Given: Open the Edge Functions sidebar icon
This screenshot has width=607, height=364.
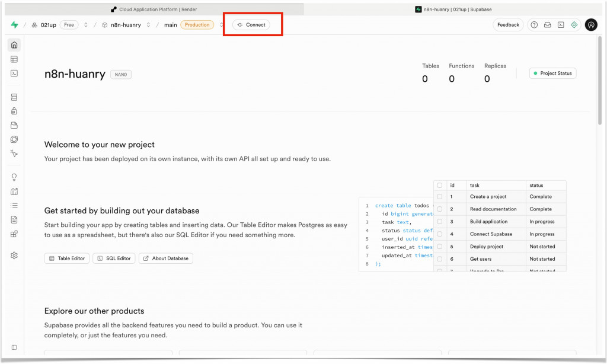Looking at the screenshot, I should tap(14, 139).
